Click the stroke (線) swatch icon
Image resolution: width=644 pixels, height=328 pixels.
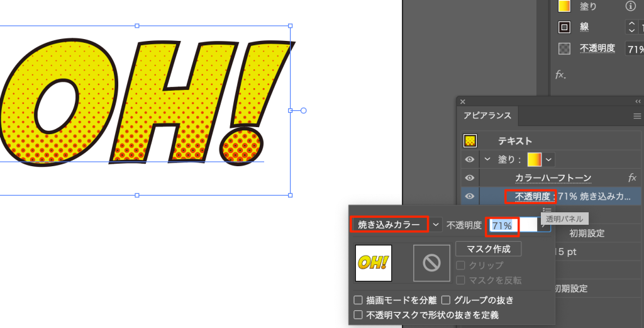[565, 28]
